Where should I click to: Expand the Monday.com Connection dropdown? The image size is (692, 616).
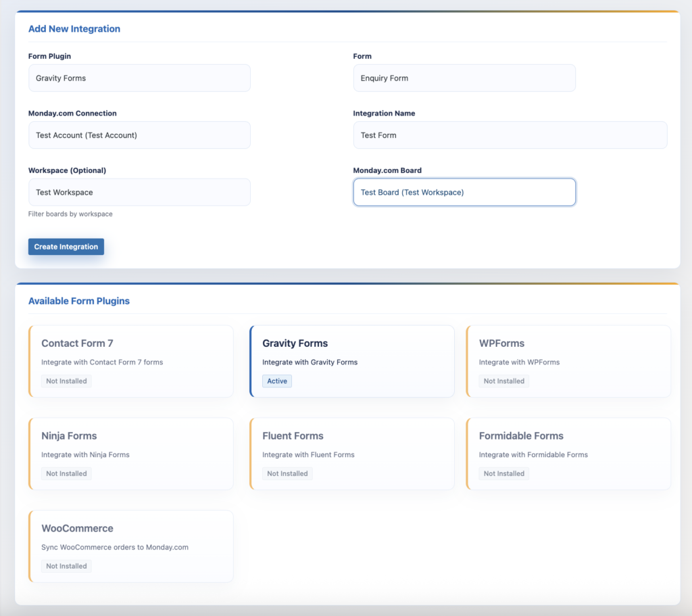139,135
